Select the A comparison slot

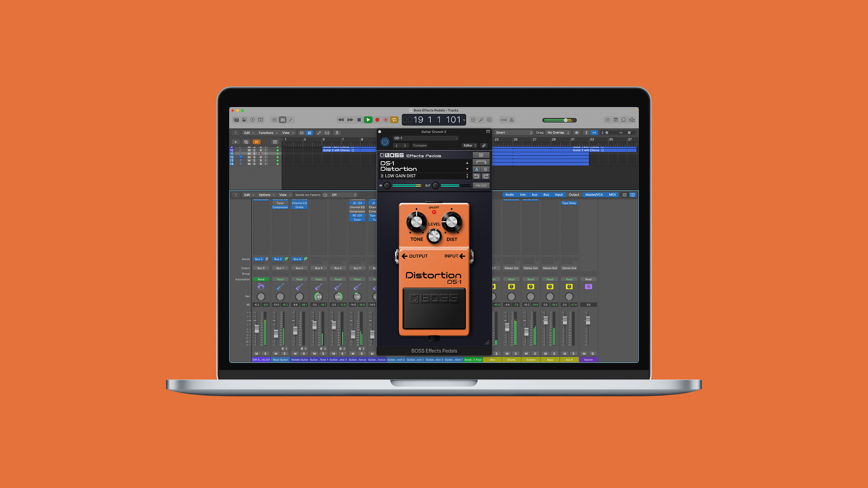(x=477, y=169)
